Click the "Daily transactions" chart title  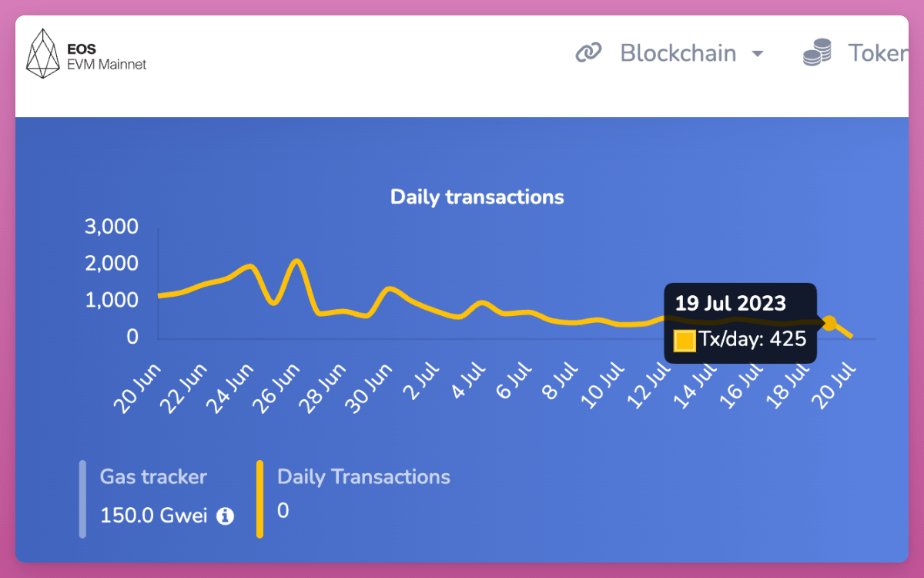coord(477,197)
